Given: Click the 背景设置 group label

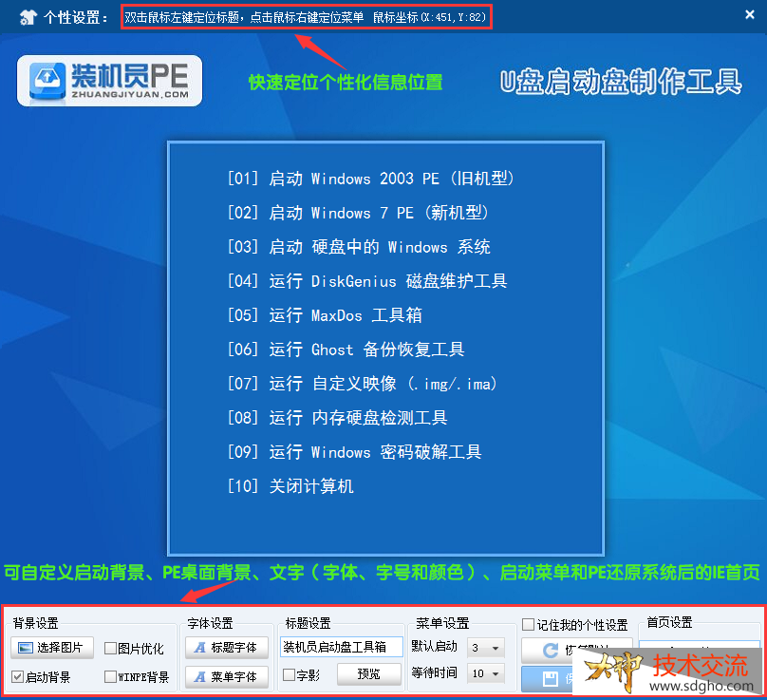Looking at the screenshot, I should tap(35, 623).
